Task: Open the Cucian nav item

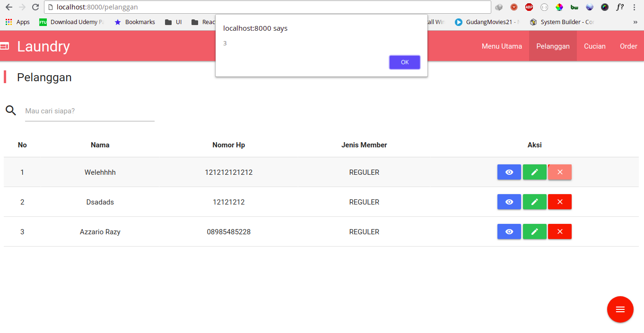Action: [595, 46]
